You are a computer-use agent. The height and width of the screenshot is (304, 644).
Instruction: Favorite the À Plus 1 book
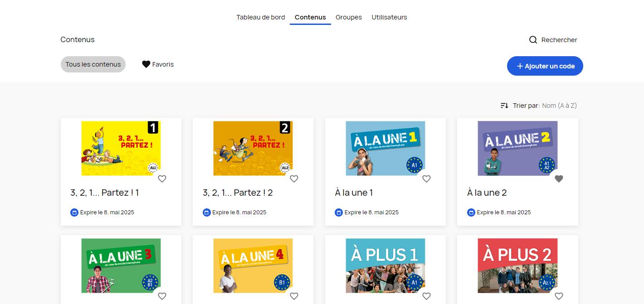coord(426,296)
